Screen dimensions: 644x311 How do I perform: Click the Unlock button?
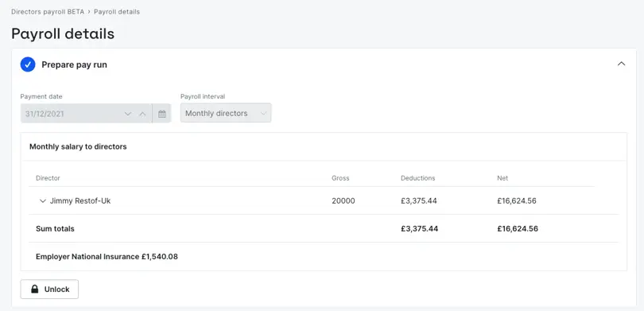[49, 290]
